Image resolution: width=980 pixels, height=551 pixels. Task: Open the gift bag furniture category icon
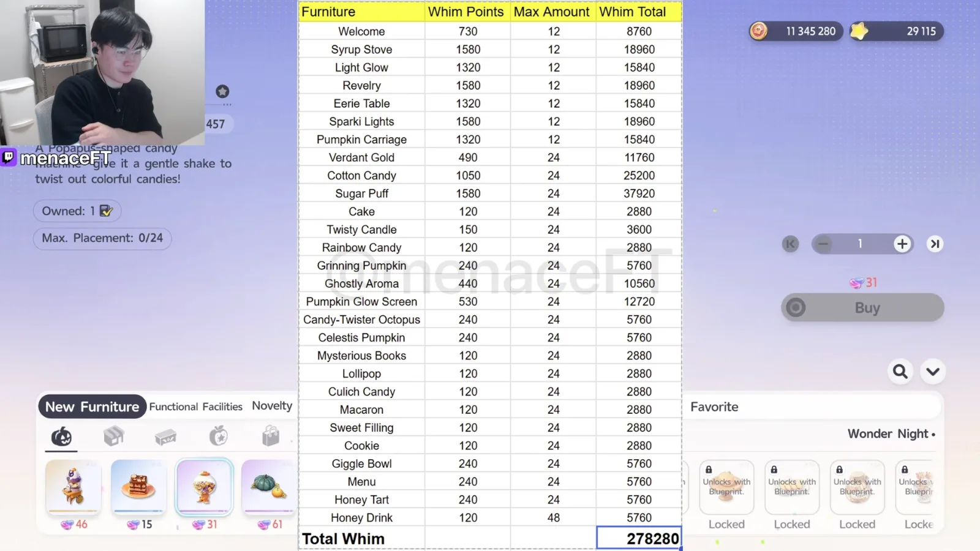click(270, 436)
